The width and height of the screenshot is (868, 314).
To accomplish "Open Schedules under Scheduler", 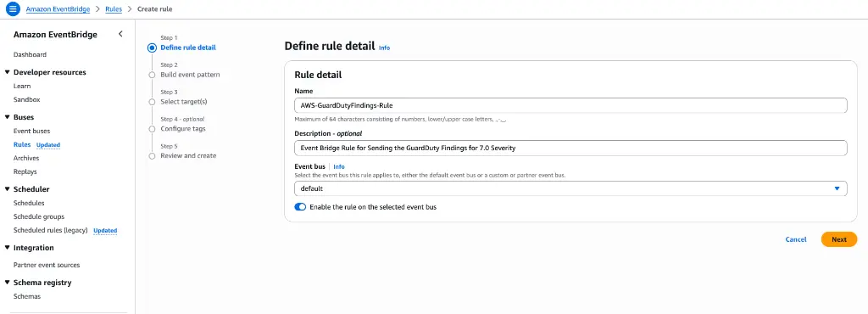I will coord(29,203).
